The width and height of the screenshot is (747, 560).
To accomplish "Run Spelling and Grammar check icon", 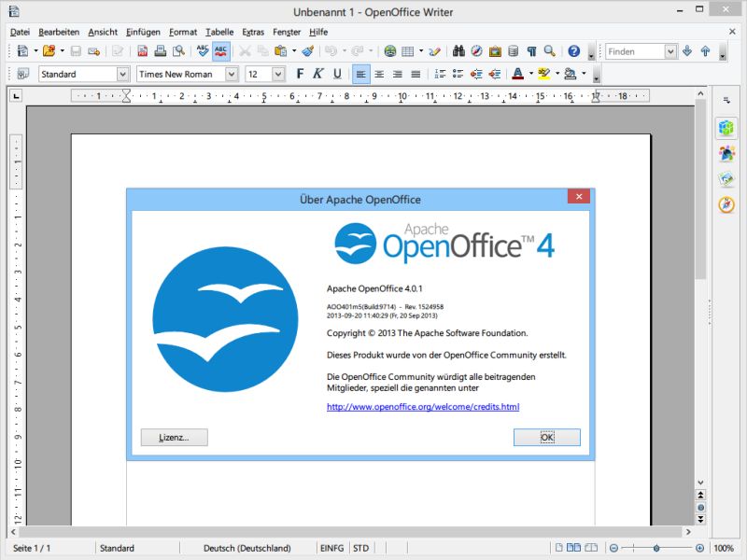I will [203, 51].
